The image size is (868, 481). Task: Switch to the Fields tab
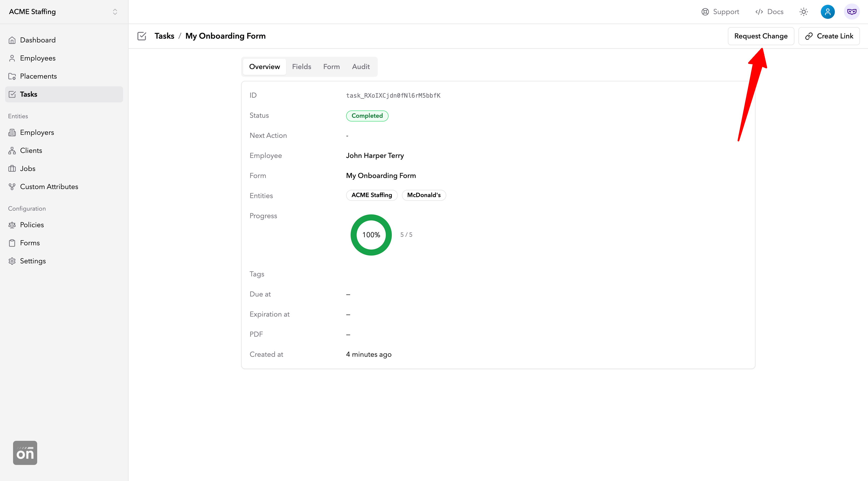click(301, 67)
